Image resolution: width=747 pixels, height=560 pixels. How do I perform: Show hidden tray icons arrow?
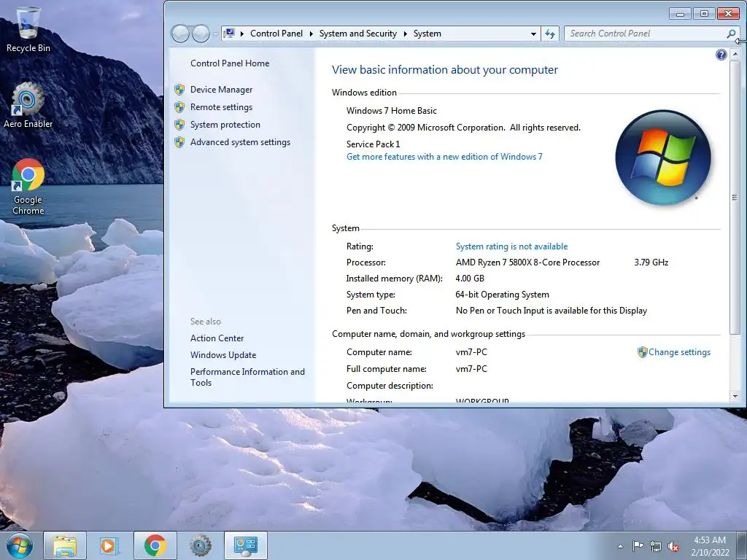620,546
